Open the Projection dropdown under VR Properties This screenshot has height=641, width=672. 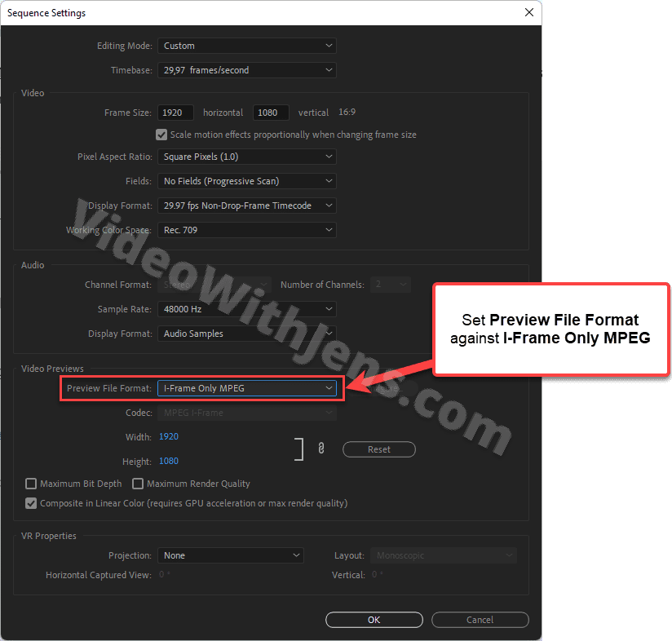[230, 555]
